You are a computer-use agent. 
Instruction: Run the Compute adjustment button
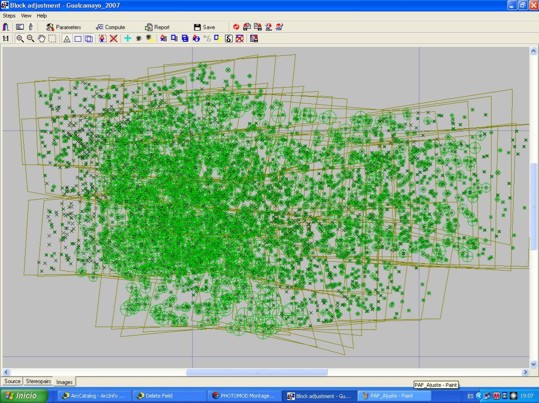point(110,27)
